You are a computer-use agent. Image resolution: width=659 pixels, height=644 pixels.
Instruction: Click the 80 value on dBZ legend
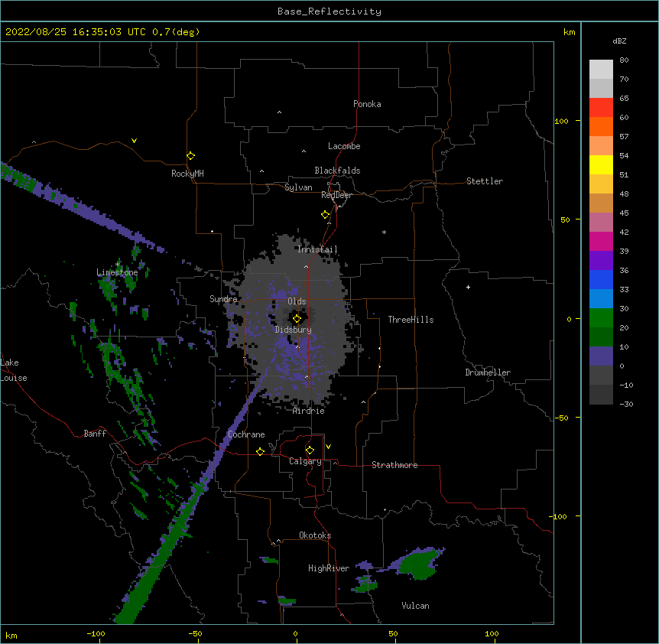pyautogui.click(x=624, y=60)
